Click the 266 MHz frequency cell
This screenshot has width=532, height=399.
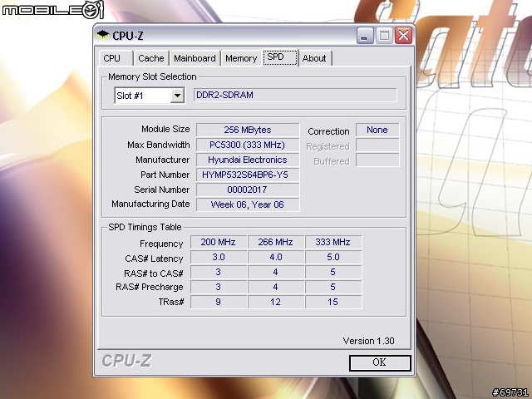pos(275,242)
